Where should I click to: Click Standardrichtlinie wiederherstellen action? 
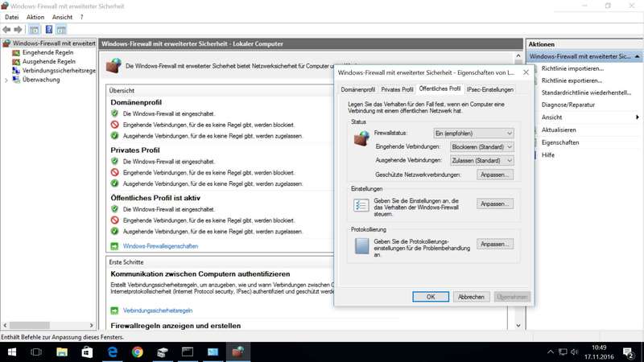click(x=586, y=93)
